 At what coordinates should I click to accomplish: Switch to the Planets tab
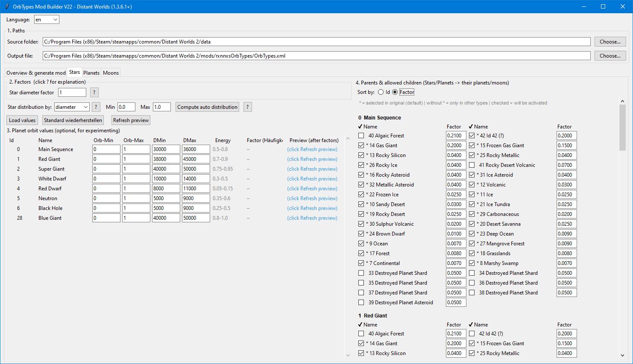pos(91,73)
